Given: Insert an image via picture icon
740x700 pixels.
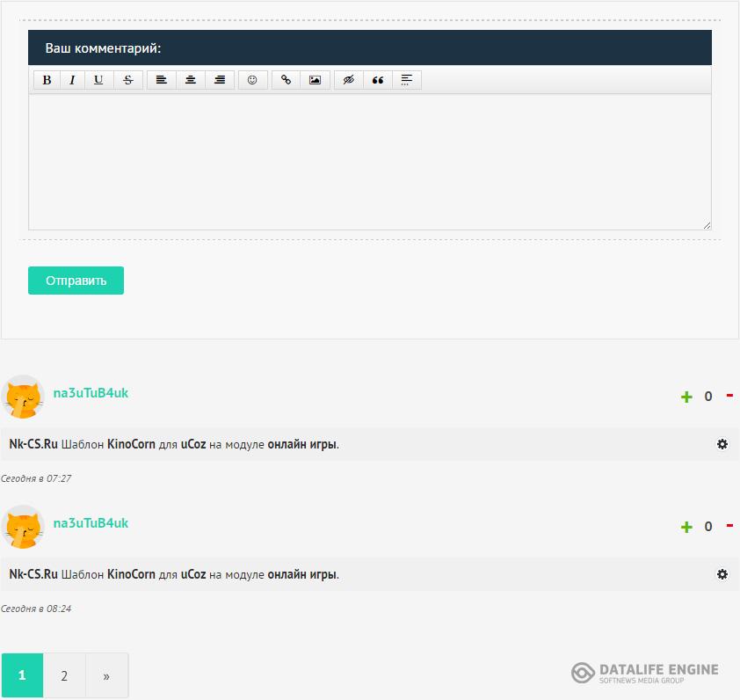Looking at the screenshot, I should tap(315, 80).
